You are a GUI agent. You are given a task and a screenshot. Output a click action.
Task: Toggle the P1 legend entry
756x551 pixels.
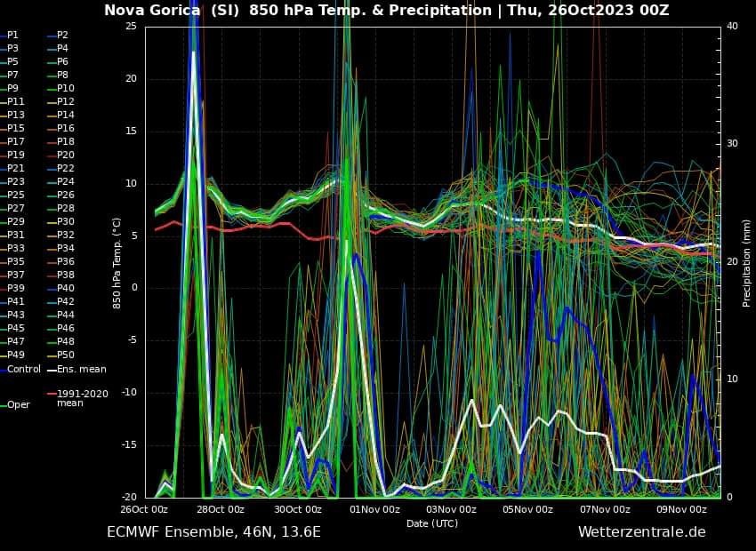click(12, 35)
